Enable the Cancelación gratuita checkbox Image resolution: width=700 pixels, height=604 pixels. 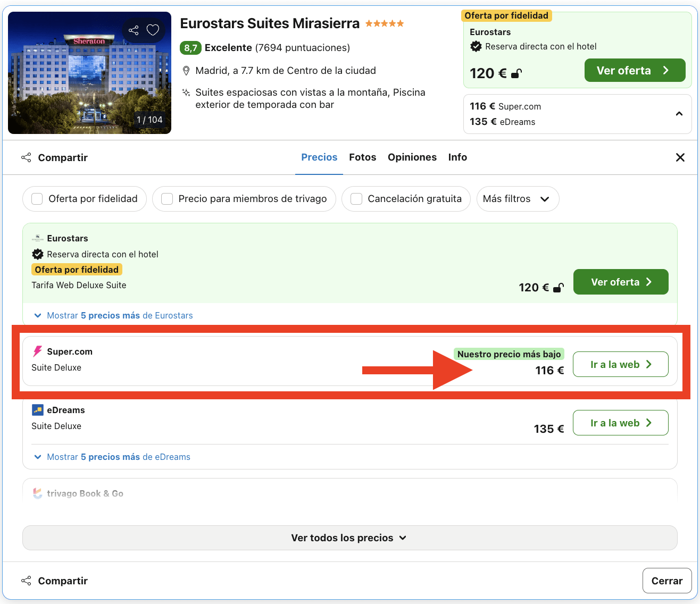[356, 199]
